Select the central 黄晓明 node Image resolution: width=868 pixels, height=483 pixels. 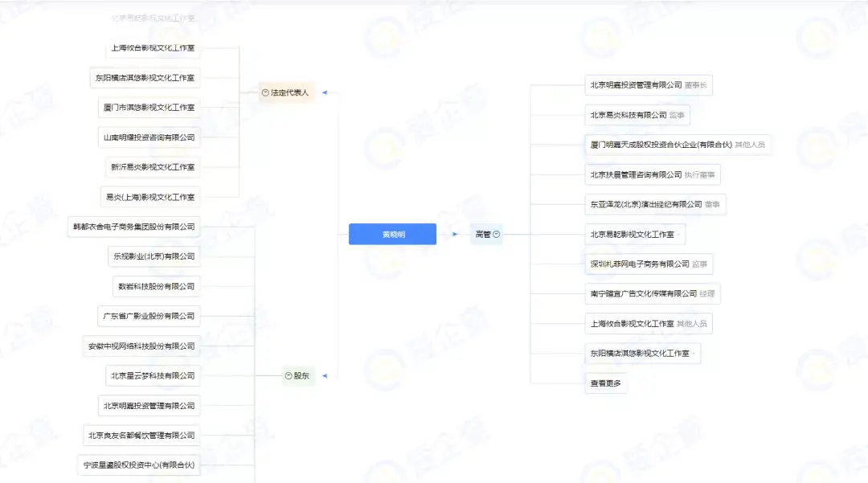[392, 235]
